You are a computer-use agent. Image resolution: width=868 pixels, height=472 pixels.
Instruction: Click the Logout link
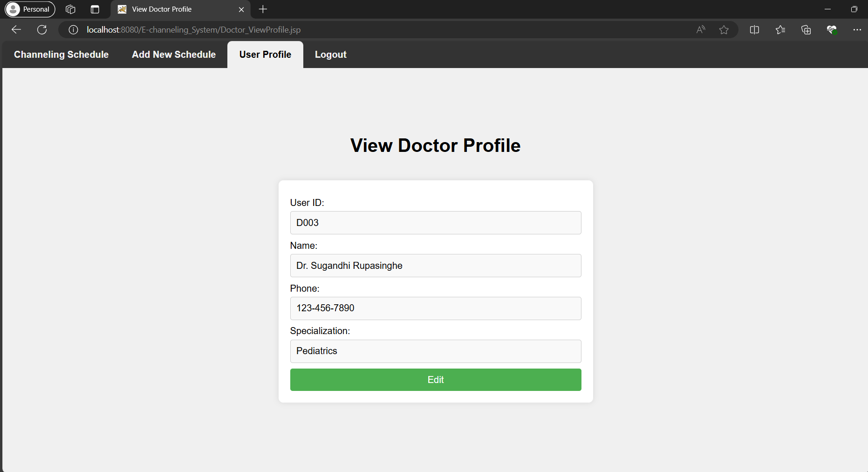[x=330, y=55]
